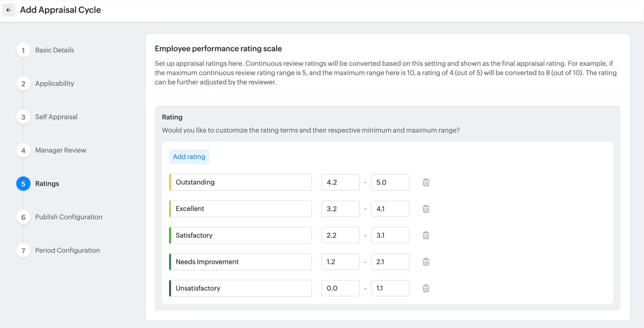
Task: Delete the Outstanding rating row
Action: tap(426, 183)
